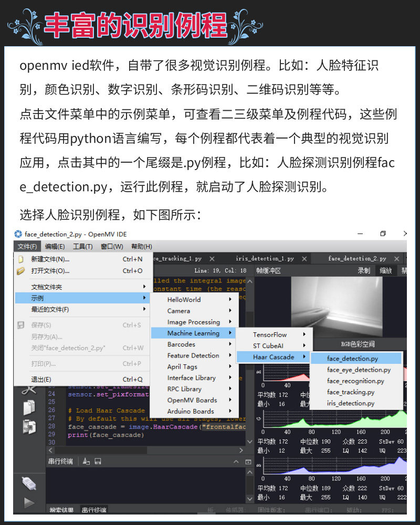Open the Arduino Boards examples submenu
420x525 pixels.
pyautogui.click(x=194, y=411)
